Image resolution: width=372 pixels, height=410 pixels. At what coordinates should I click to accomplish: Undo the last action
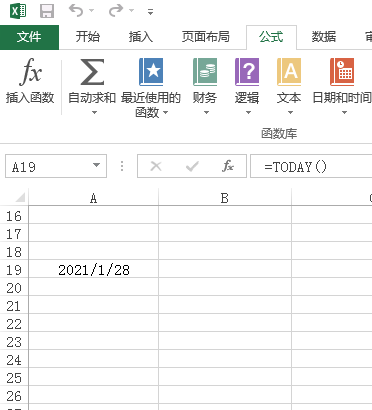pyautogui.click(x=76, y=11)
